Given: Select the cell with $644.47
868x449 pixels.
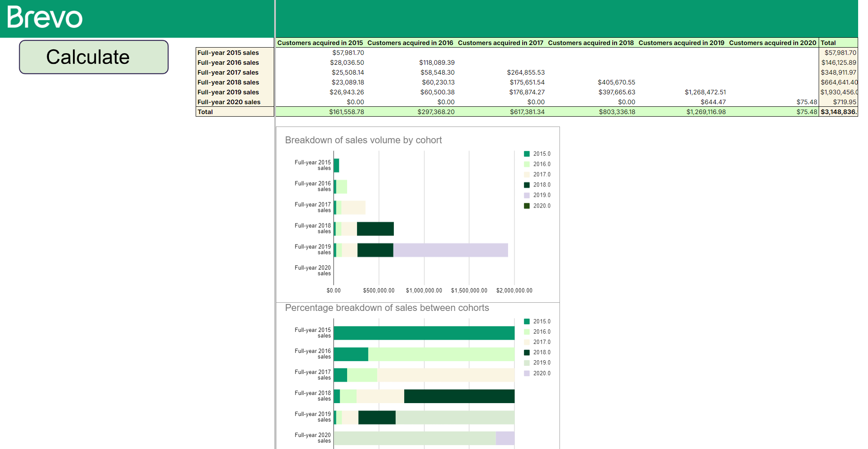Looking at the screenshot, I should pyautogui.click(x=682, y=102).
